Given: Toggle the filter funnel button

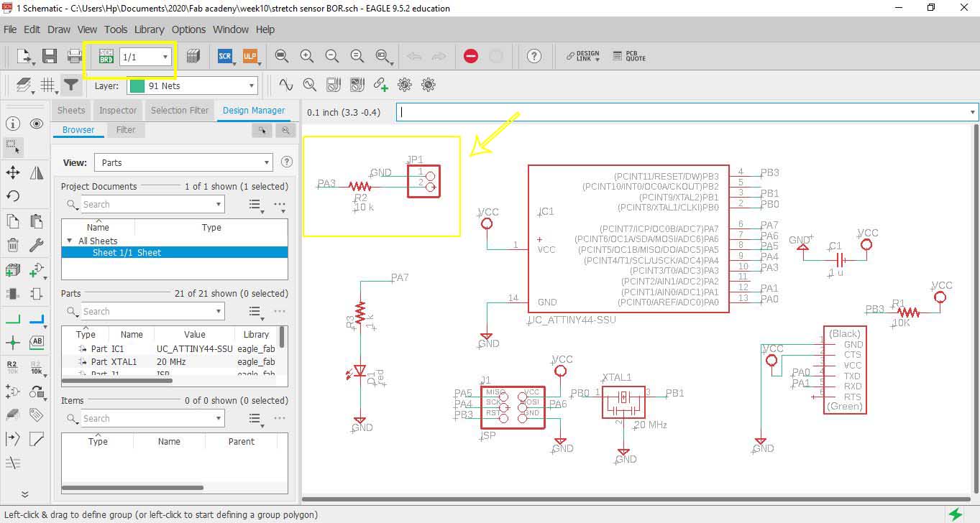Looking at the screenshot, I should pos(70,85).
